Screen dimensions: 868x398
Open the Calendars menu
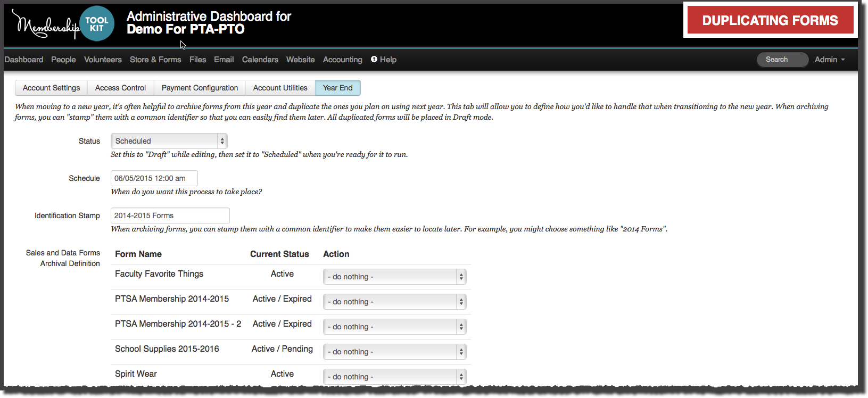[x=260, y=60]
